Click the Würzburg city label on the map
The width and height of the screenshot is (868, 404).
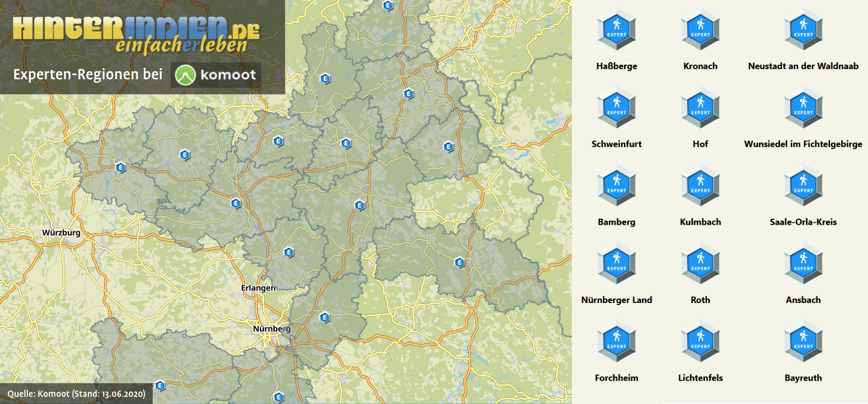(61, 233)
